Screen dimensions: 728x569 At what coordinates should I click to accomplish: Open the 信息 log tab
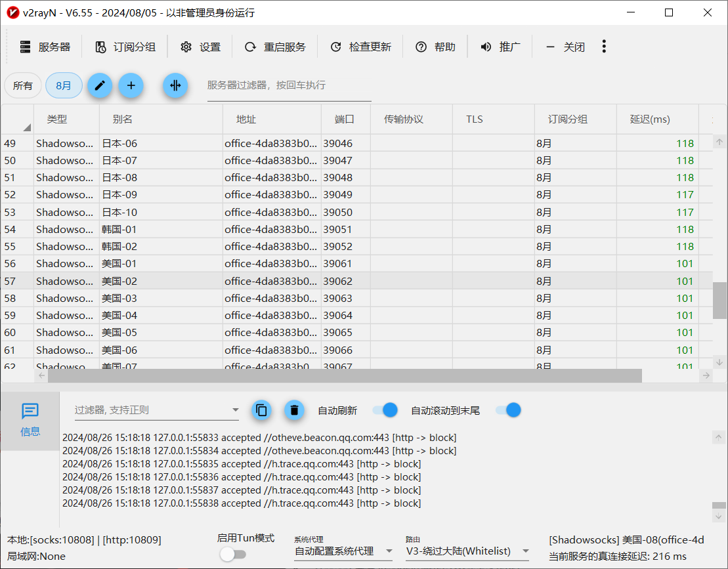pos(30,420)
